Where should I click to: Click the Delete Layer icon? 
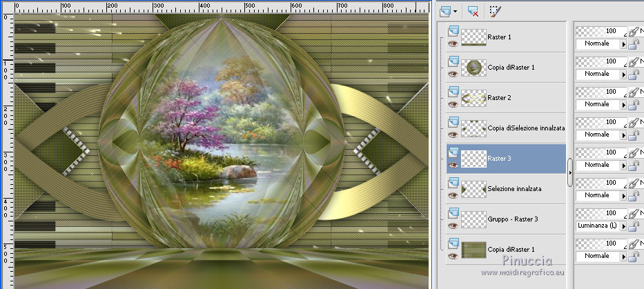point(473,12)
